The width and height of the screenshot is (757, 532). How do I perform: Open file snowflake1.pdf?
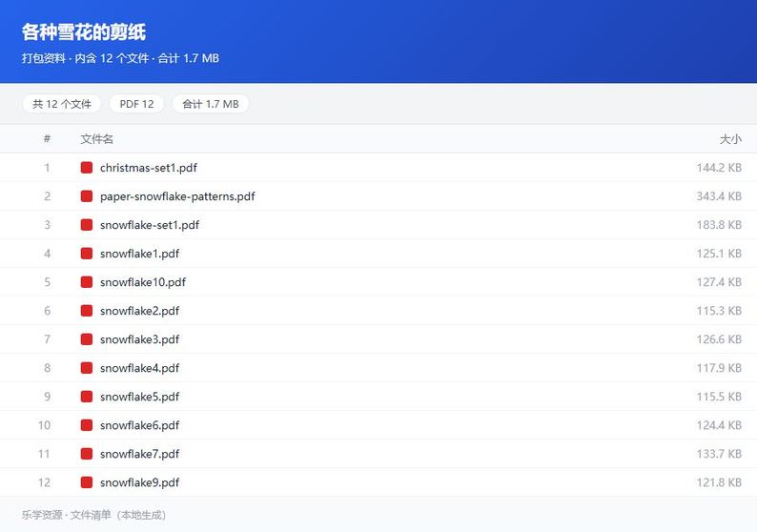tap(139, 254)
